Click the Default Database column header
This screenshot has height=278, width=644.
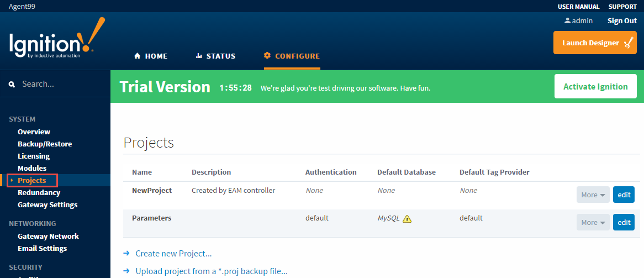[407, 172]
